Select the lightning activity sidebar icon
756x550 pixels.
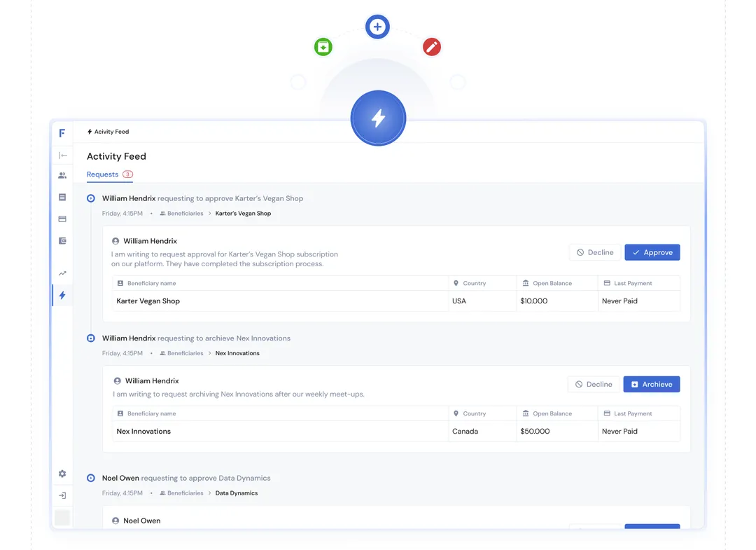(x=62, y=295)
